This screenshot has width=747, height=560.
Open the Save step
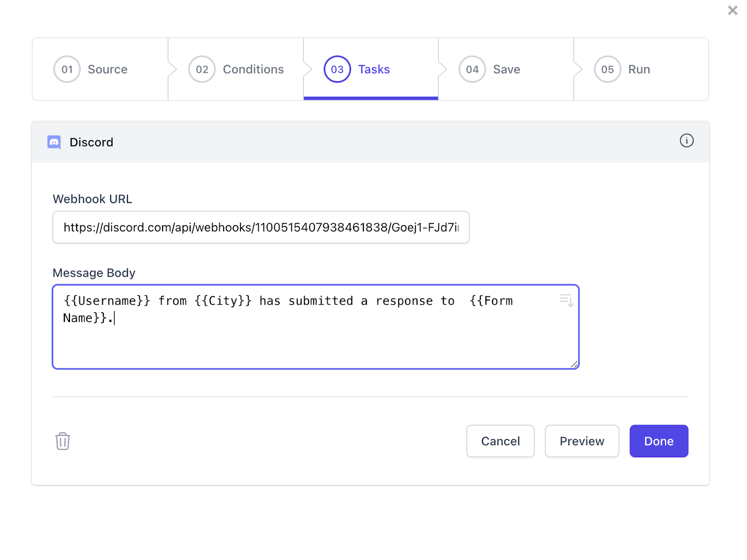point(507,70)
